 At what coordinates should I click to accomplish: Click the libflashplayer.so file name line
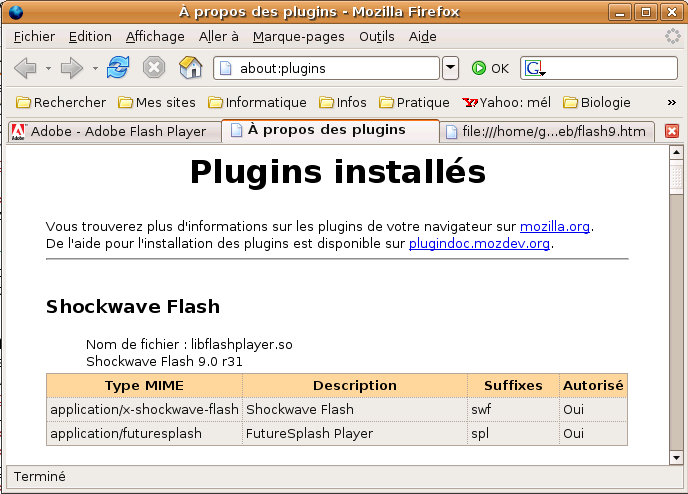[189, 344]
